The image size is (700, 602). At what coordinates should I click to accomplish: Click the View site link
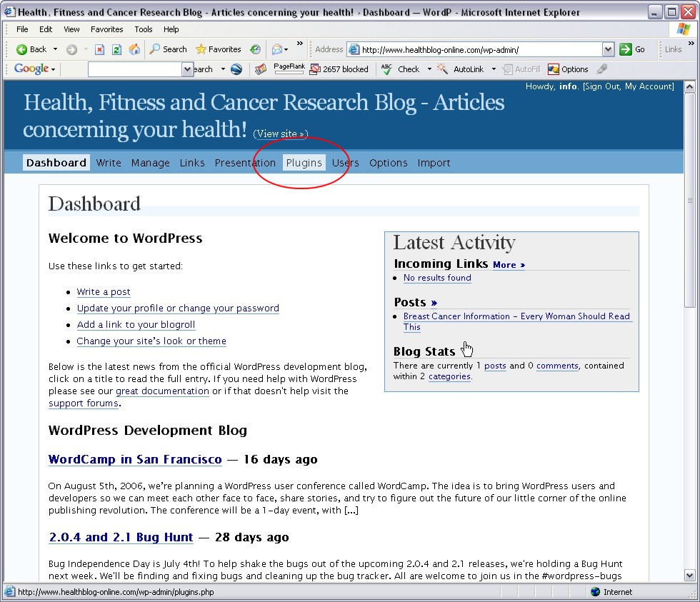tap(280, 134)
